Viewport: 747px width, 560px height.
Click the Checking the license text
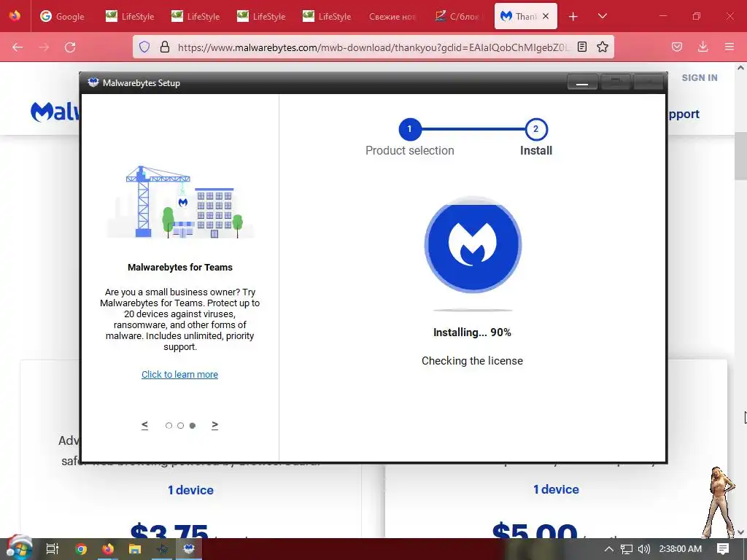coord(472,361)
